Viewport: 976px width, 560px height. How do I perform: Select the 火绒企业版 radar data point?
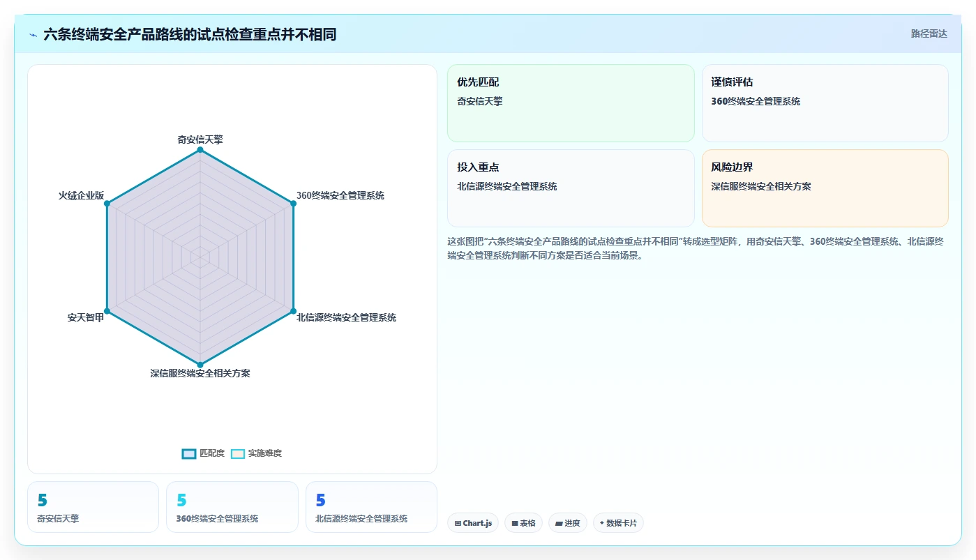[107, 204]
